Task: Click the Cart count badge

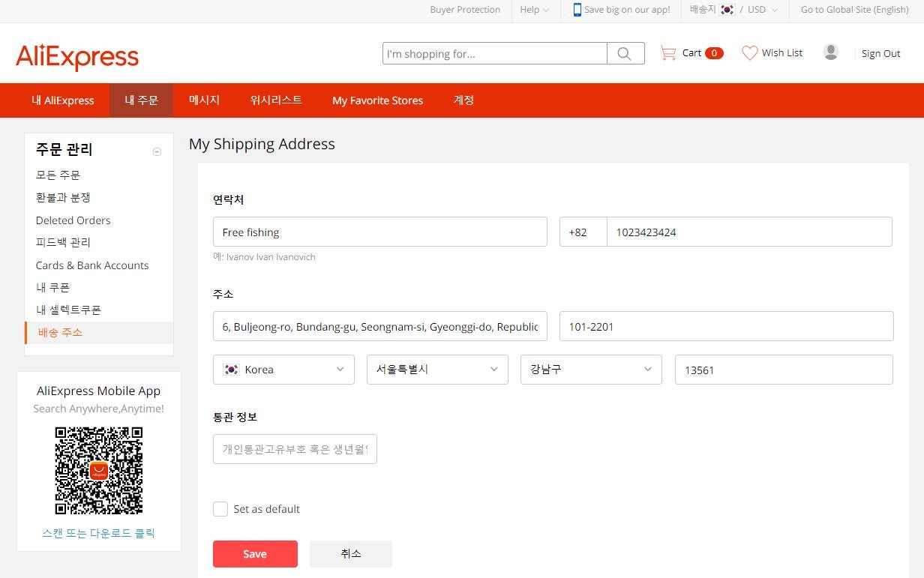Action: pos(714,53)
